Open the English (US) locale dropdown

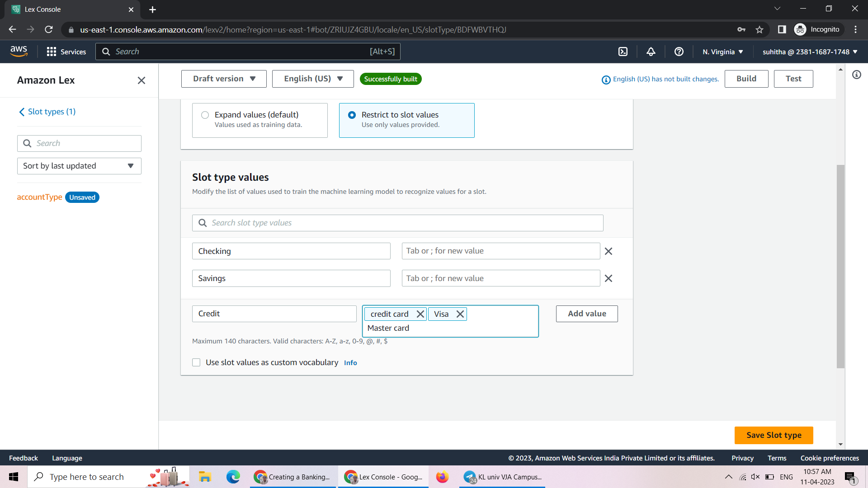312,79
